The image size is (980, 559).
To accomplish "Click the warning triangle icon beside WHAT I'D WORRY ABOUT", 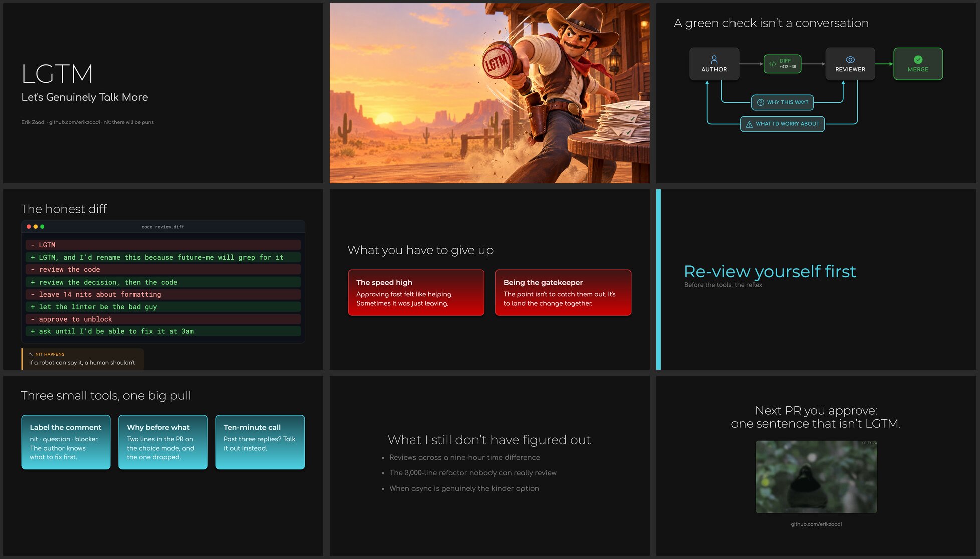I will [749, 124].
